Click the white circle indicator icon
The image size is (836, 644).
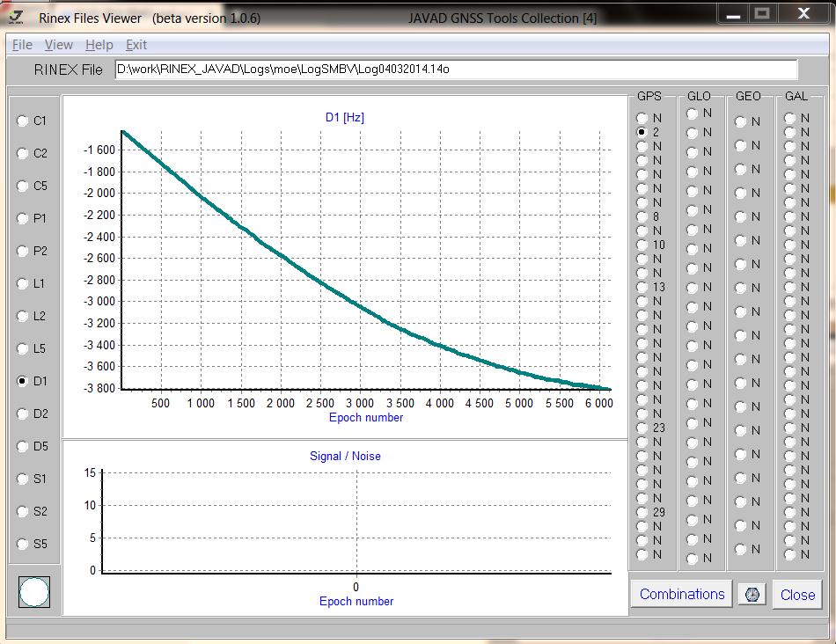(x=34, y=592)
